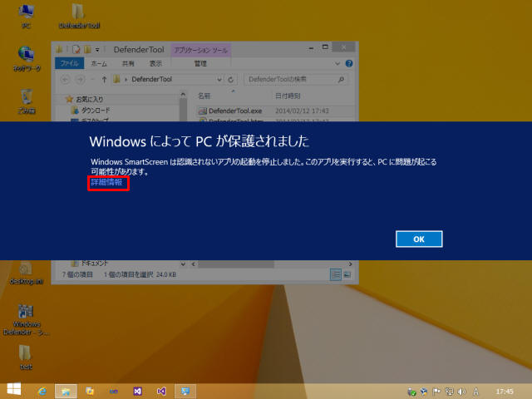Select the Network desktop icon
Screen dimensions: 532x399
[x=27, y=58]
